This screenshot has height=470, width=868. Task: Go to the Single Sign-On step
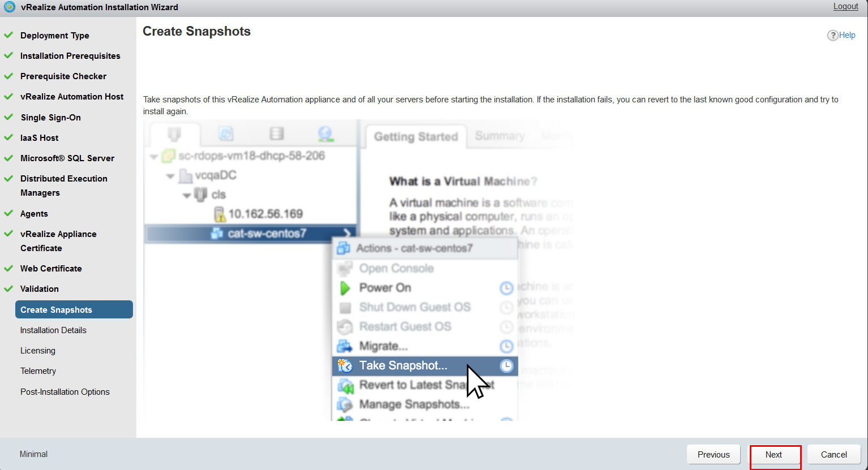51,117
